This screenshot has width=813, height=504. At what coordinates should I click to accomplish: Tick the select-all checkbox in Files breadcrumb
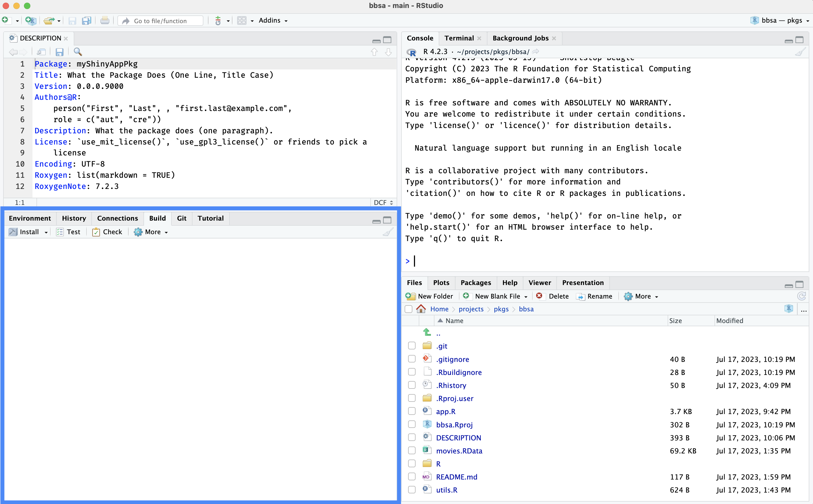coord(409,309)
